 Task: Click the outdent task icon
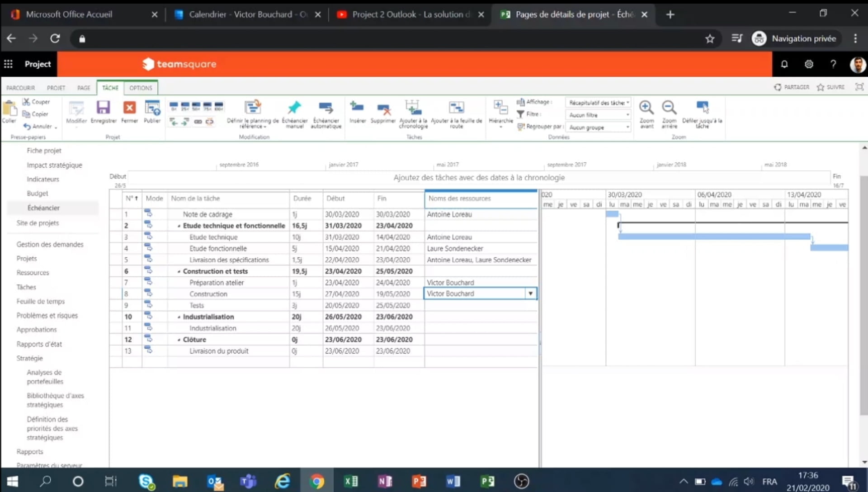click(174, 122)
